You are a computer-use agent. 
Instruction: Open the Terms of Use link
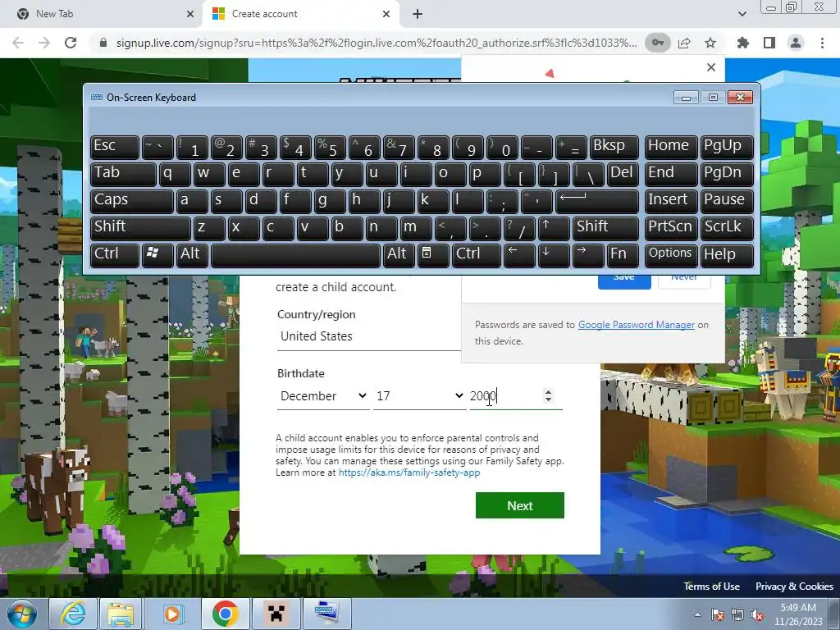click(x=711, y=586)
